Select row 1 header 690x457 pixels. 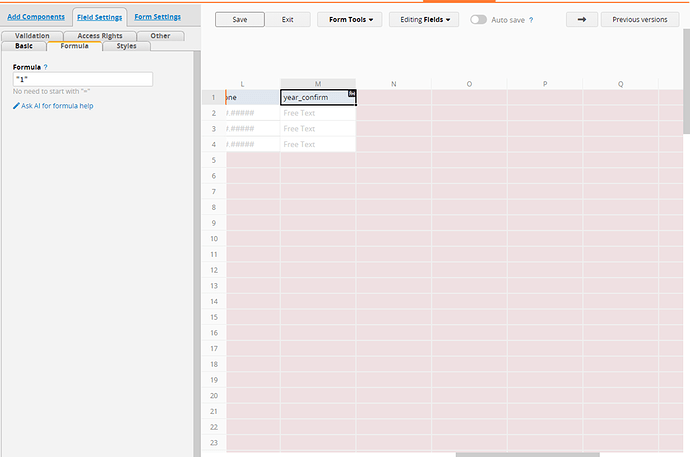214,97
